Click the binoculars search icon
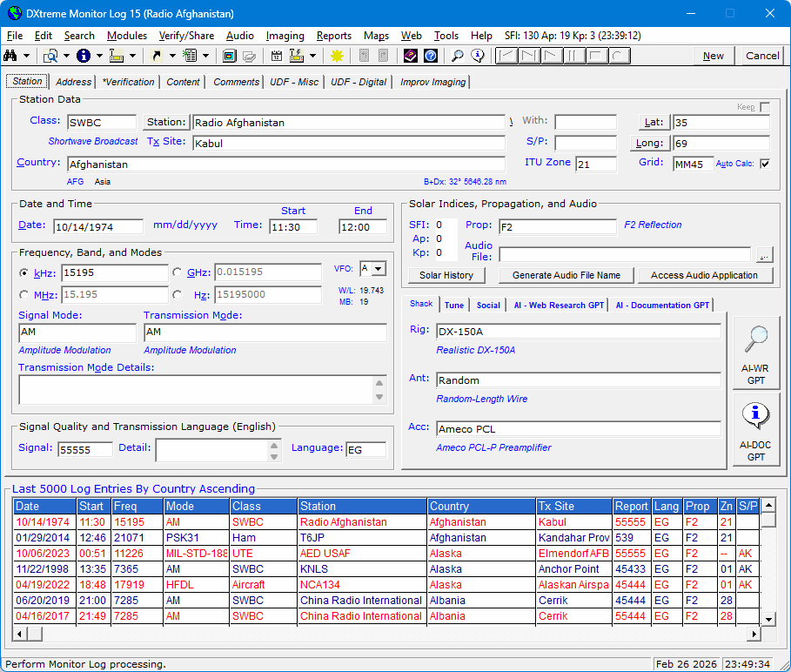Viewport: 791px width, 672px height. [x=11, y=56]
